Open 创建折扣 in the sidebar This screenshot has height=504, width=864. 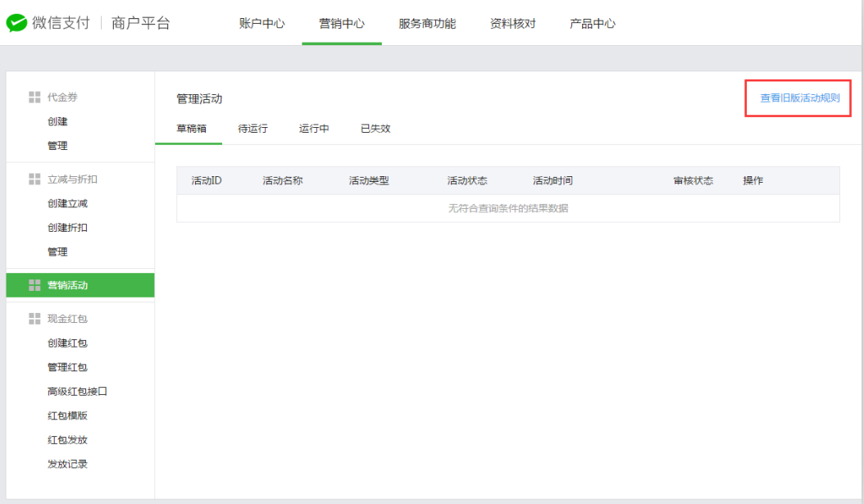click(67, 228)
